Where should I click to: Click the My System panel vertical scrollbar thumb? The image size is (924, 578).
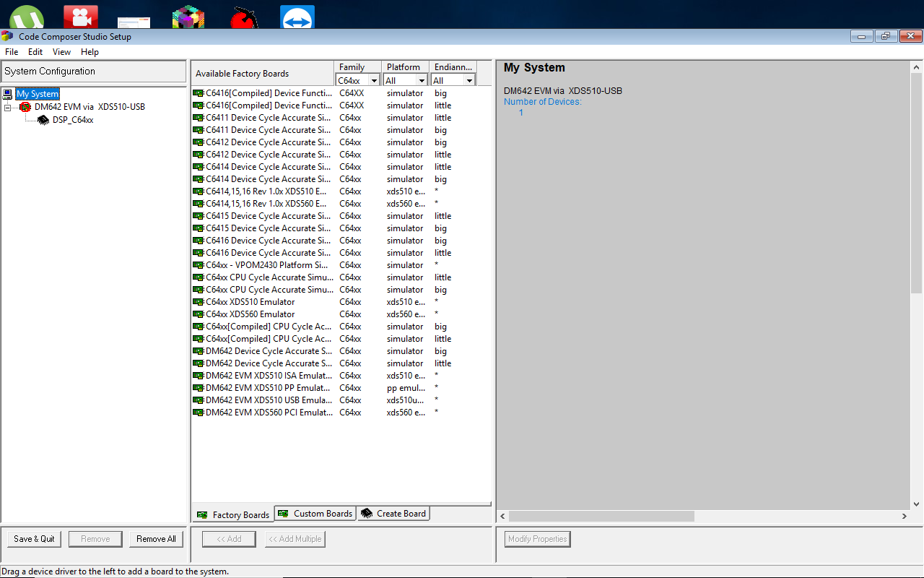[x=917, y=183]
